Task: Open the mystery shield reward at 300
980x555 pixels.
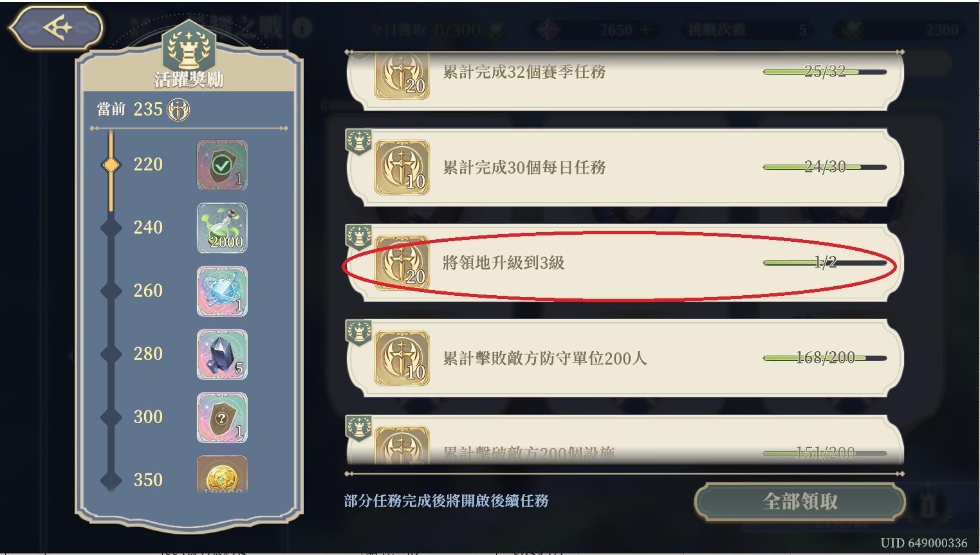Action: [222, 417]
